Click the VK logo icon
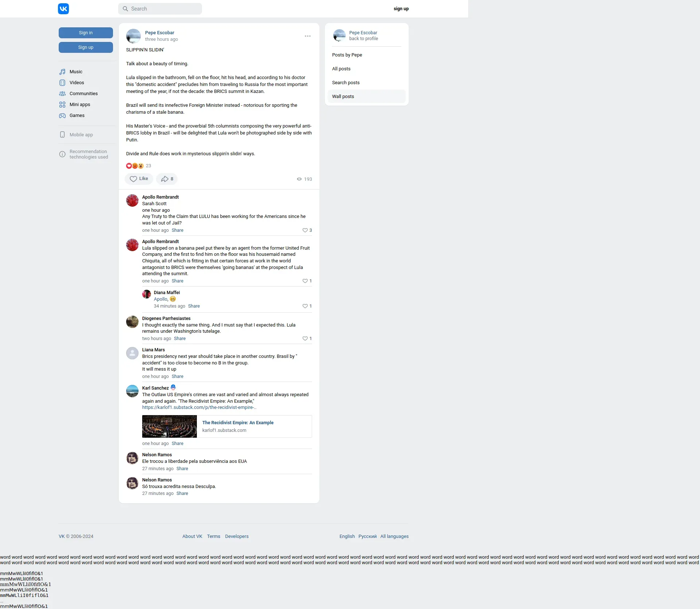This screenshot has height=609, width=700. point(63,9)
